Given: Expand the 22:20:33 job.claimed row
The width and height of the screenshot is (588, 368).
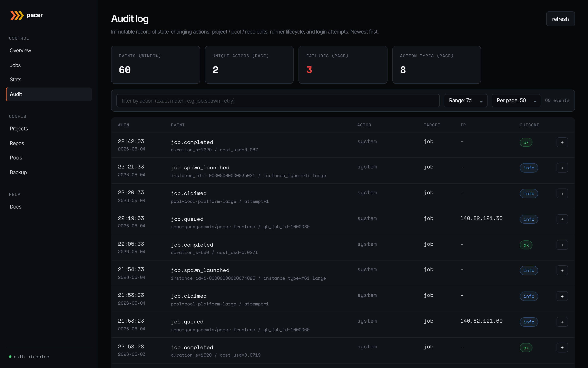Looking at the screenshot, I should tap(562, 194).
